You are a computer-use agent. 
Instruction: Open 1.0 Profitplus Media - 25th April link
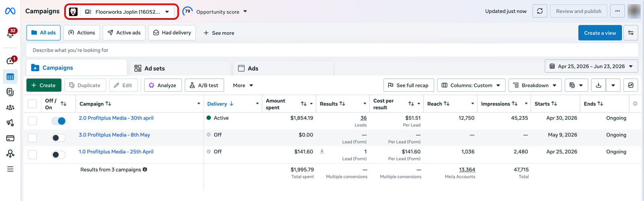click(x=116, y=152)
